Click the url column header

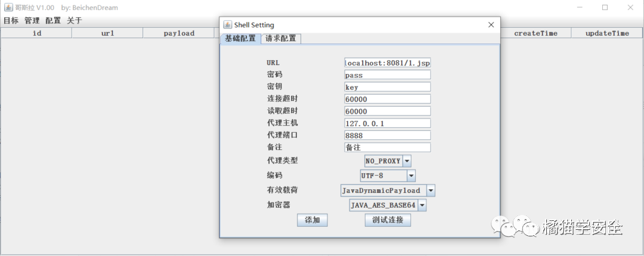tap(107, 33)
